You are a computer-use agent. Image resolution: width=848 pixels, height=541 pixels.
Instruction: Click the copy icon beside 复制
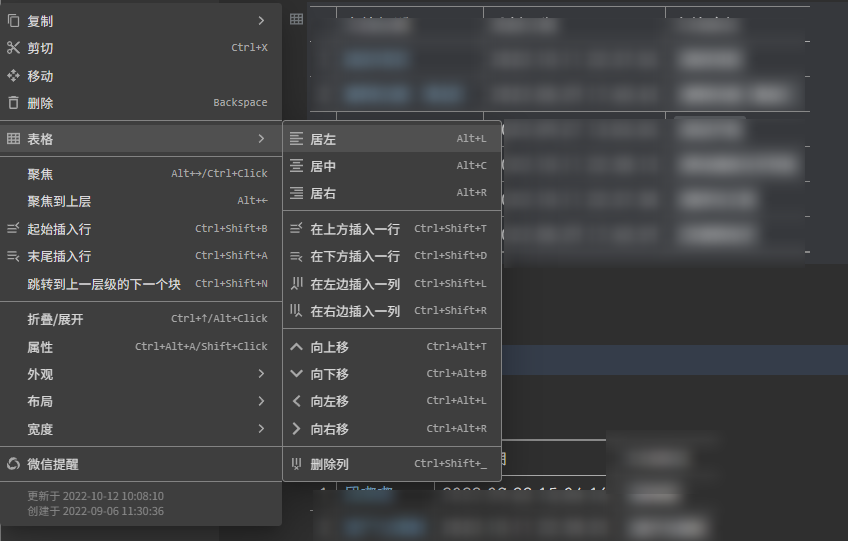tap(14, 21)
